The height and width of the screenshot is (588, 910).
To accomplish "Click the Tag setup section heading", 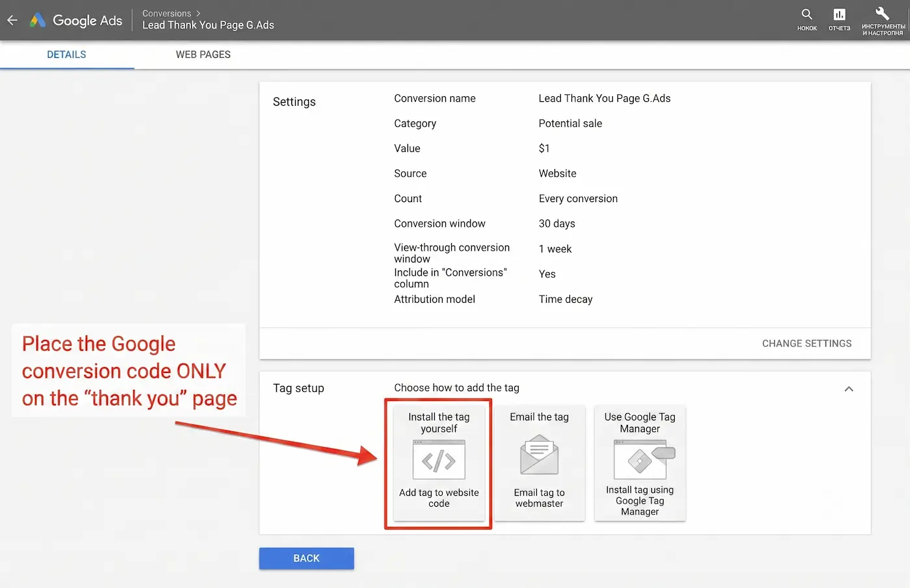I will (298, 388).
